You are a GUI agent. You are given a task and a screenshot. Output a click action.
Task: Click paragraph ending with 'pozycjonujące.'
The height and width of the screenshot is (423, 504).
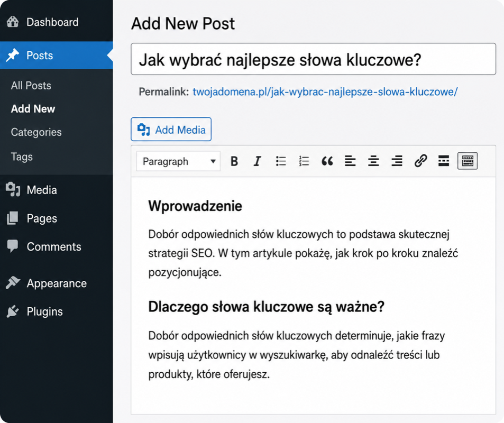click(x=303, y=253)
